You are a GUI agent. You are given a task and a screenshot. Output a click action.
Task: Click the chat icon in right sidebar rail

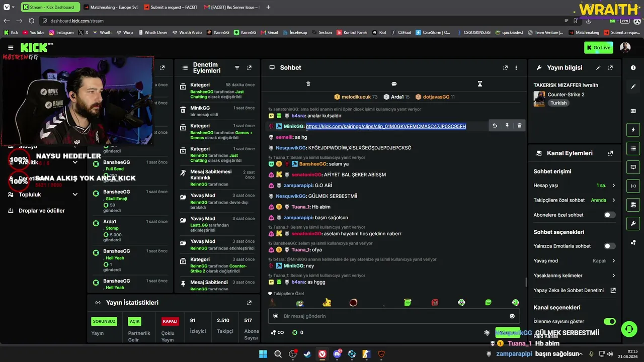pos(633,167)
